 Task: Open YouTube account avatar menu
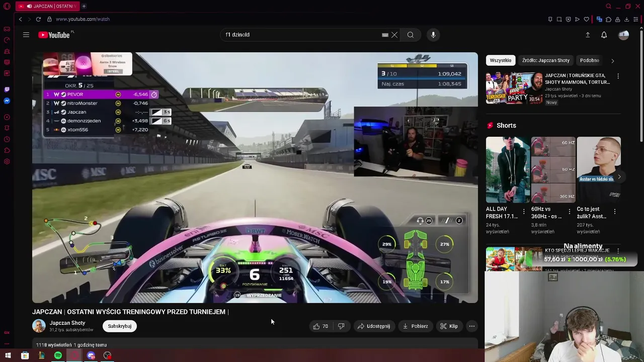click(623, 35)
